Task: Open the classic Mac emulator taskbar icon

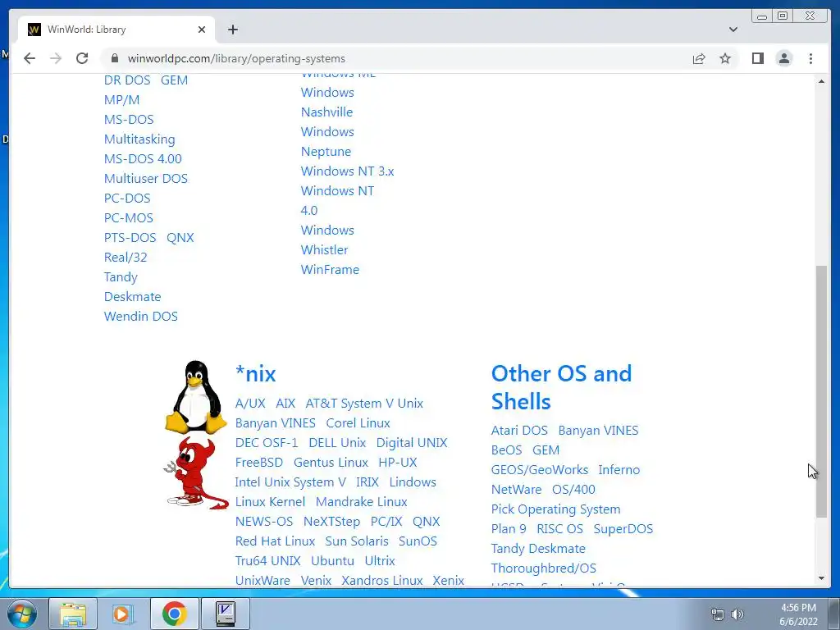Action: [x=226, y=614]
